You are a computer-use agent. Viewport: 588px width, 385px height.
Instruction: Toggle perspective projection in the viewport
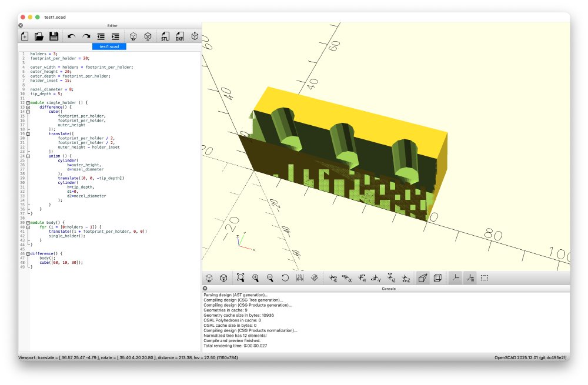coord(422,277)
